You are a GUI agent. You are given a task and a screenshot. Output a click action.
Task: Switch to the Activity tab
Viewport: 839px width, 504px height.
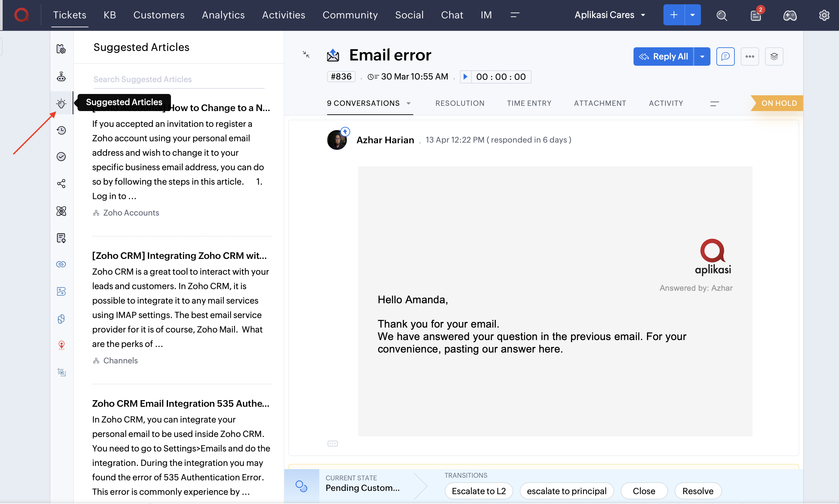click(666, 103)
